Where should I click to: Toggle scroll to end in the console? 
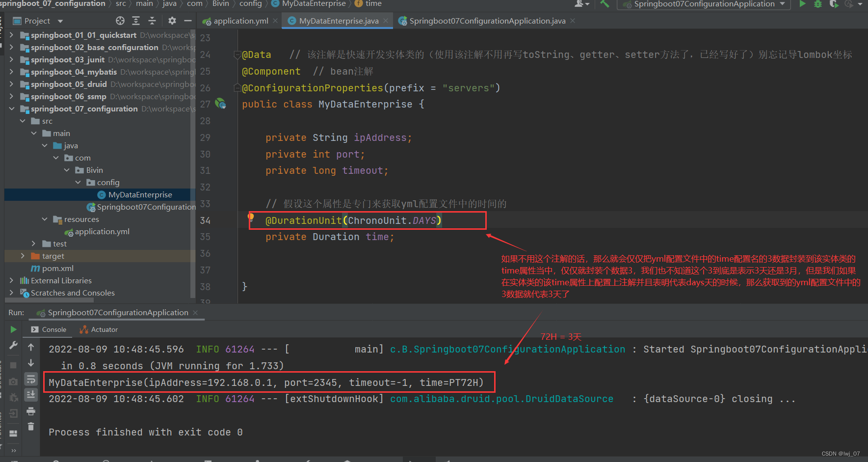(x=31, y=395)
